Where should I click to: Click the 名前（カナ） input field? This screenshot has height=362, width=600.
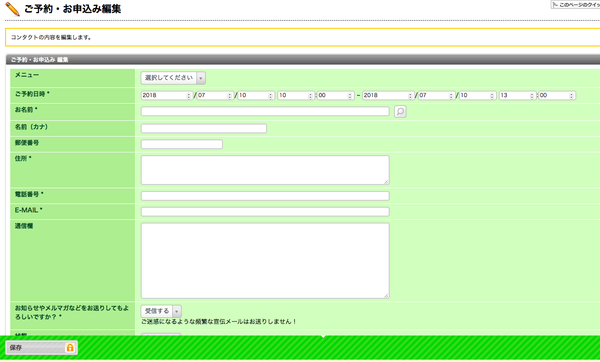coord(204,128)
